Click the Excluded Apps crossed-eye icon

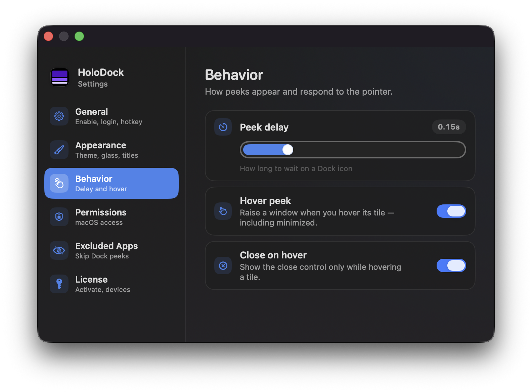tap(59, 250)
